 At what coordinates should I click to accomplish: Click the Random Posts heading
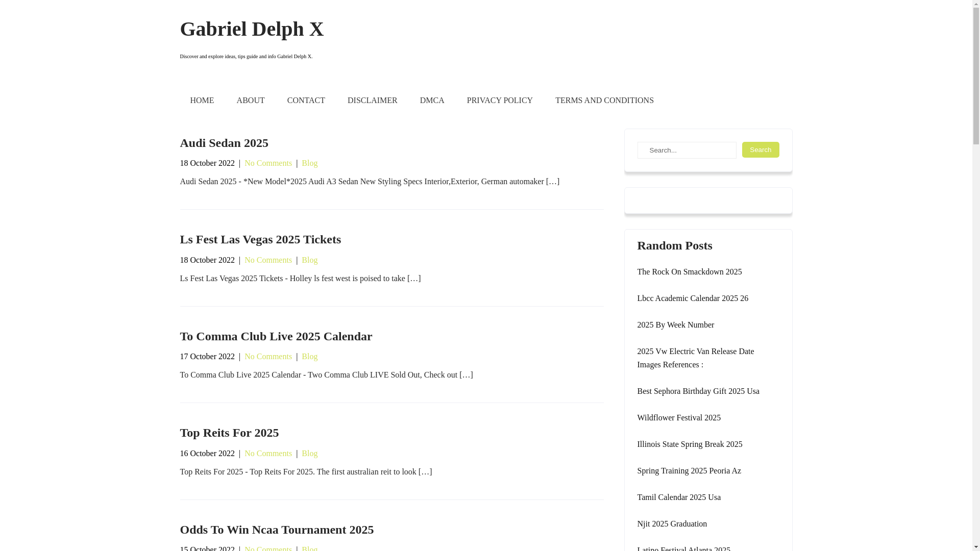675,245
